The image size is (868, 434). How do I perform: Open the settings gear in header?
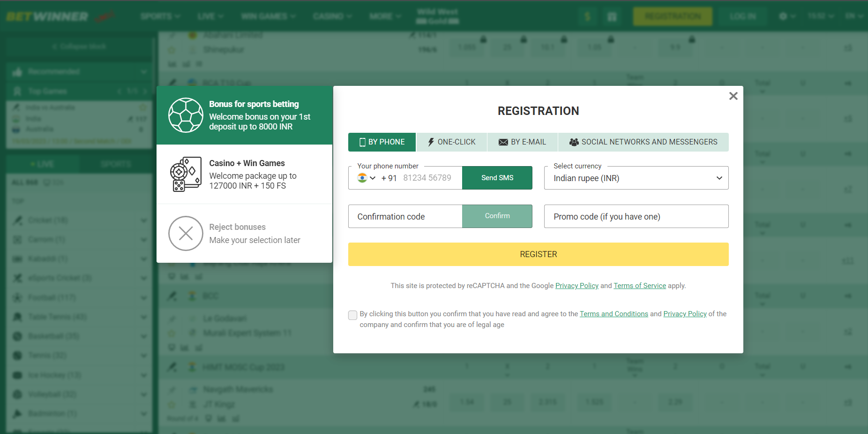783,16
